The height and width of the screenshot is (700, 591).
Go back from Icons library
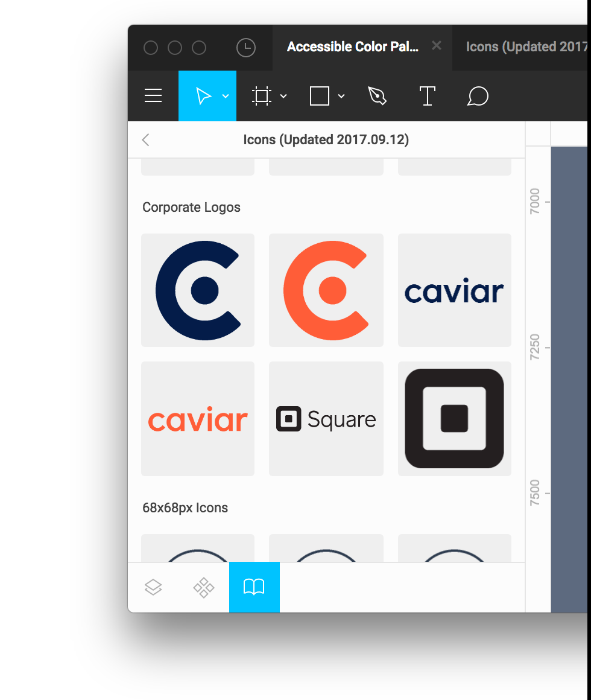[x=145, y=140]
